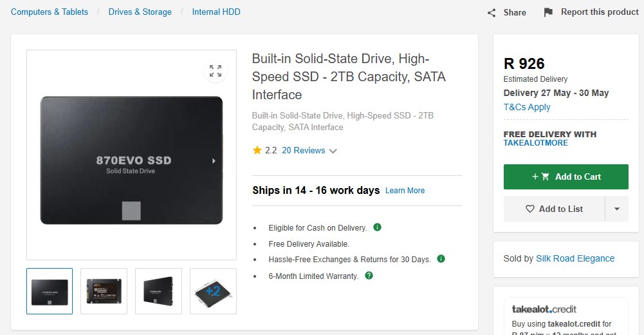Screen dimensions: 644x335
Task: Open warranty help question icon
Action: point(369,275)
